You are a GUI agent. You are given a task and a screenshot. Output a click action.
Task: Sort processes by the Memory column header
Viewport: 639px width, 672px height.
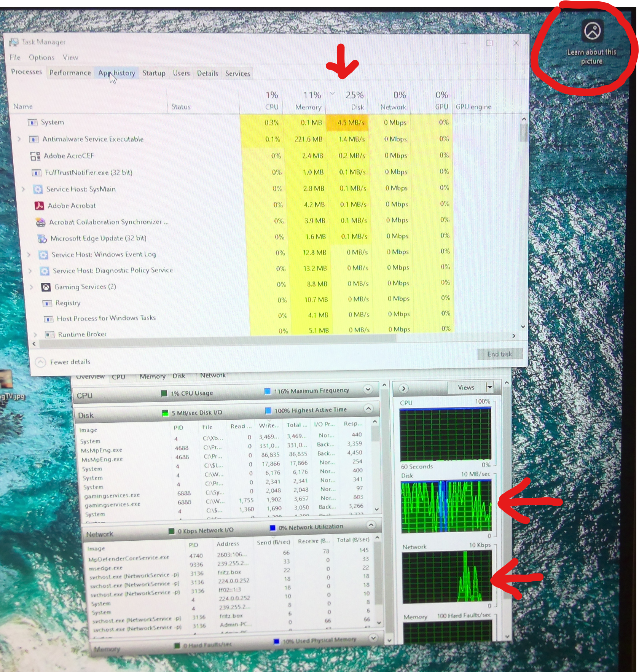(x=304, y=101)
